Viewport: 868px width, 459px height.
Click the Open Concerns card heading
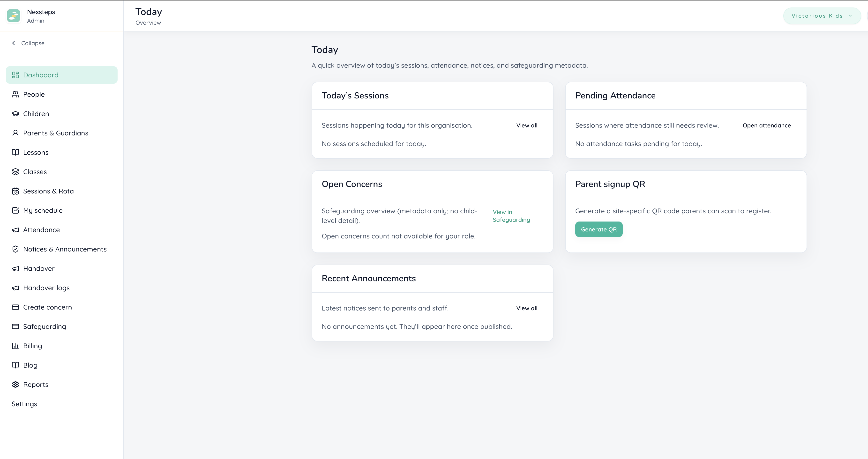coord(352,184)
